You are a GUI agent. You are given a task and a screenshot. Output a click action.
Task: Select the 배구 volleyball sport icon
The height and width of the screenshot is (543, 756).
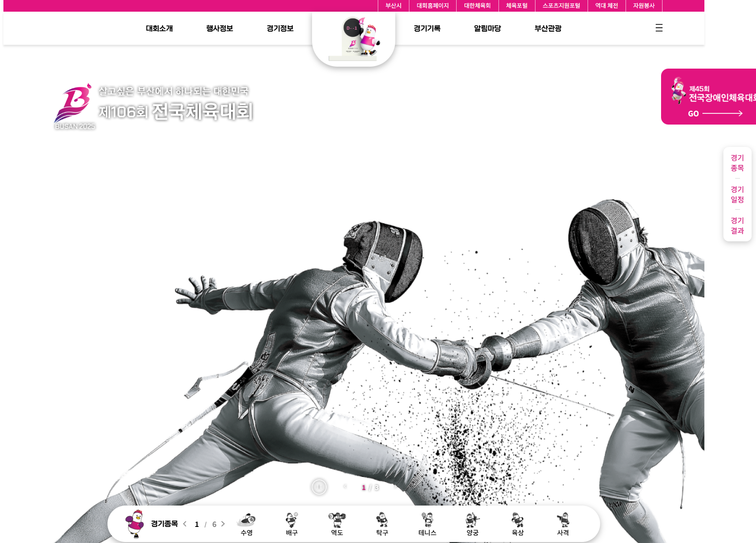click(x=292, y=524)
